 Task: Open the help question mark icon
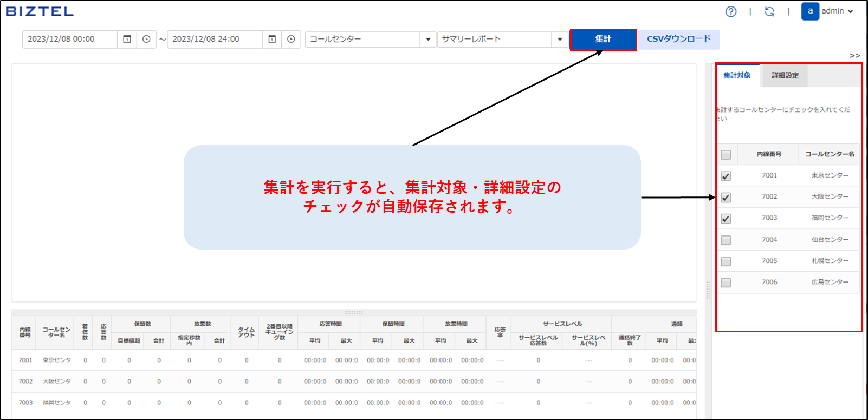coord(731,11)
